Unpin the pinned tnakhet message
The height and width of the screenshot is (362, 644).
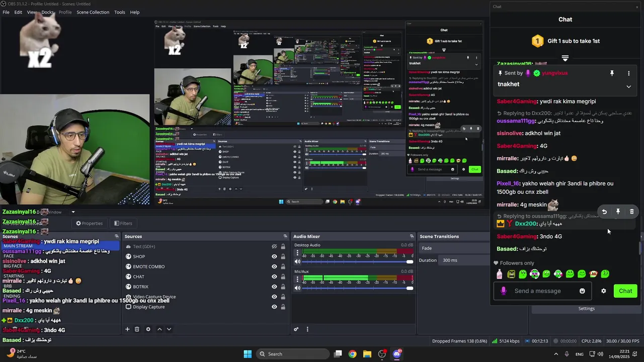[612, 73]
